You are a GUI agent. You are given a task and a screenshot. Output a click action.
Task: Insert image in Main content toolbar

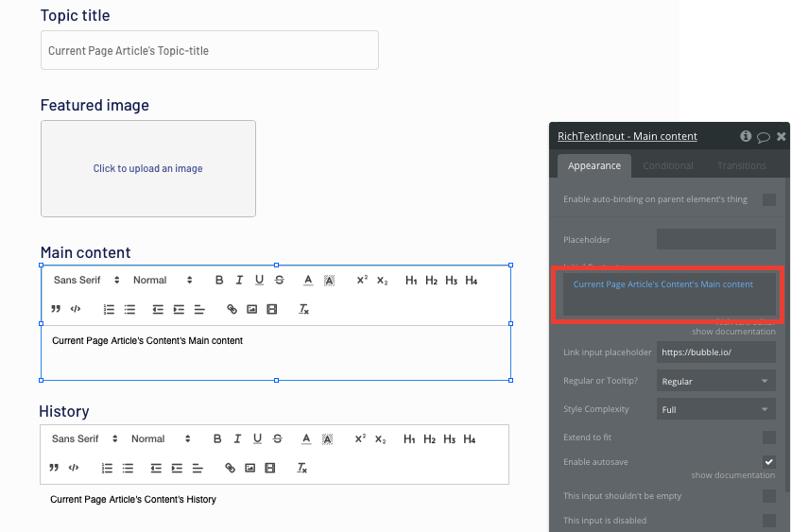[252, 309]
